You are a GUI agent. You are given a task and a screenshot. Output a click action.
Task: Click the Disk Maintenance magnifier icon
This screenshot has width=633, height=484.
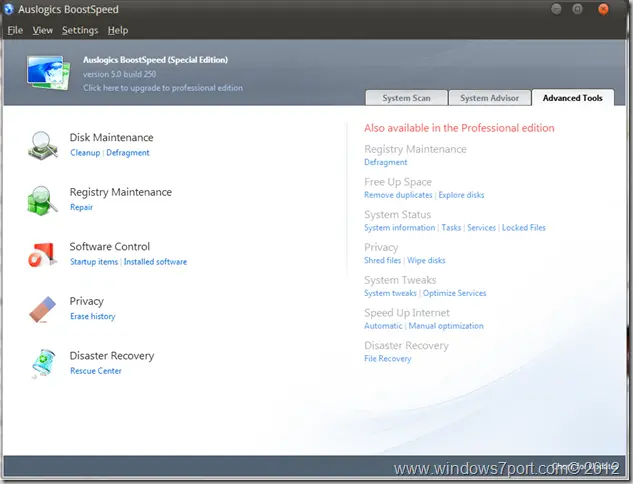[43, 145]
